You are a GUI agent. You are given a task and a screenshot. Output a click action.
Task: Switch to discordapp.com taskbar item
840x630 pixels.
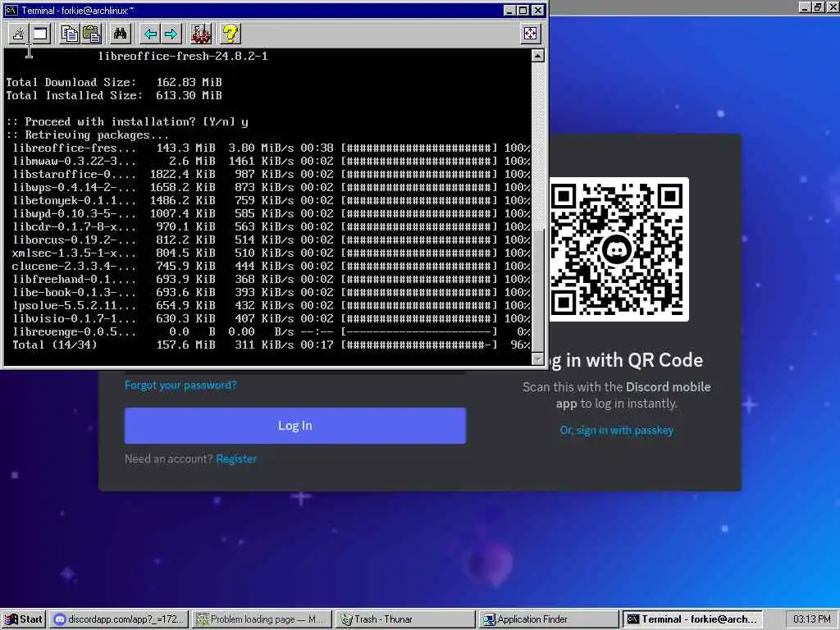[120, 619]
